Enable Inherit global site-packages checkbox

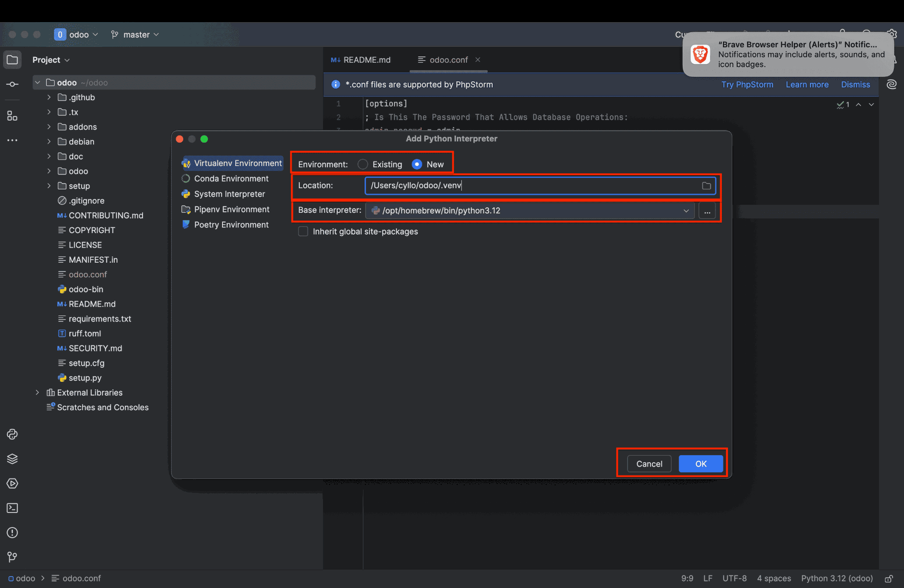[x=303, y=232]
